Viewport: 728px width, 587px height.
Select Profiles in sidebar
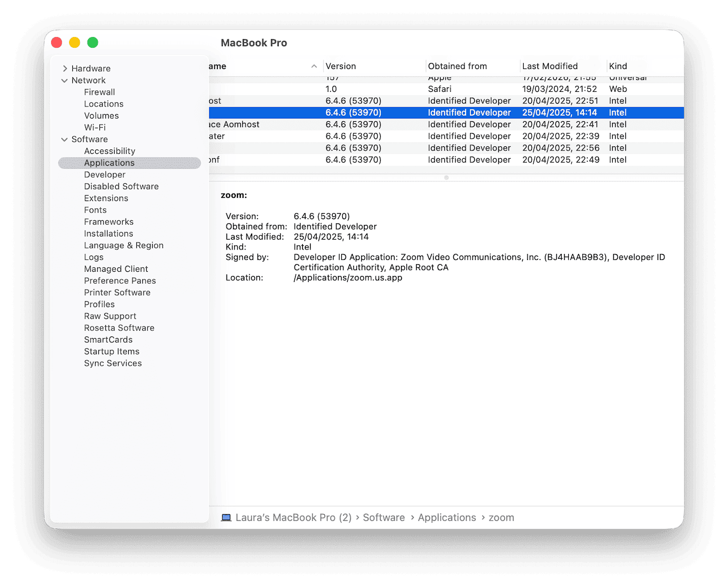pos(99,304)
